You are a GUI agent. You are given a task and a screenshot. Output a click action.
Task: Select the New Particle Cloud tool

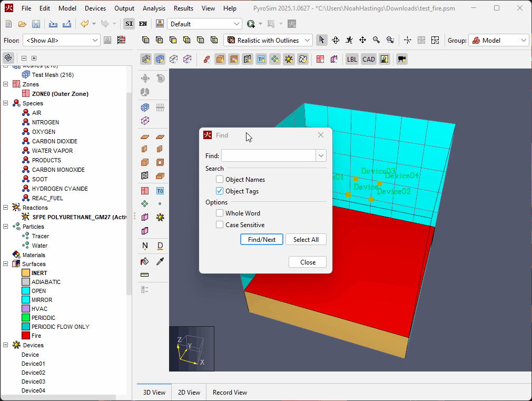pyautogui.click(x=145, y=204)
